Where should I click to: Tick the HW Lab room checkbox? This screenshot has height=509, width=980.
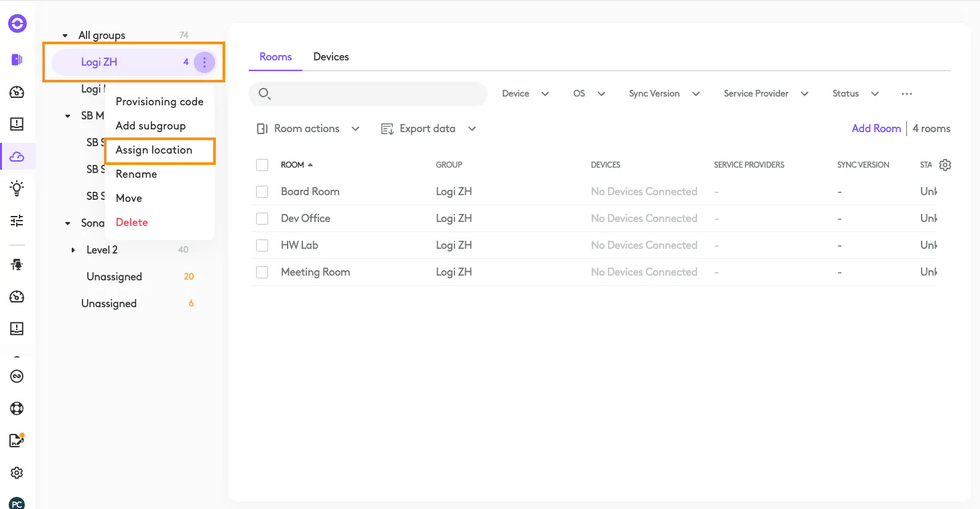coord(262,245)
